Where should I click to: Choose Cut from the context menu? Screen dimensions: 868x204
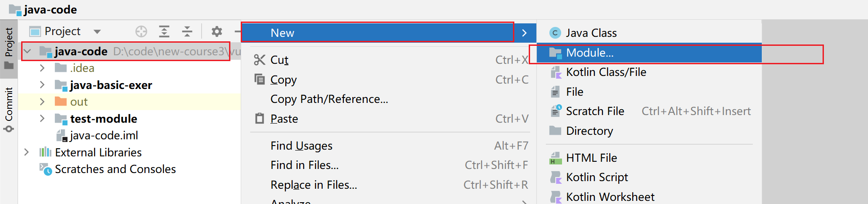(279, 60)
